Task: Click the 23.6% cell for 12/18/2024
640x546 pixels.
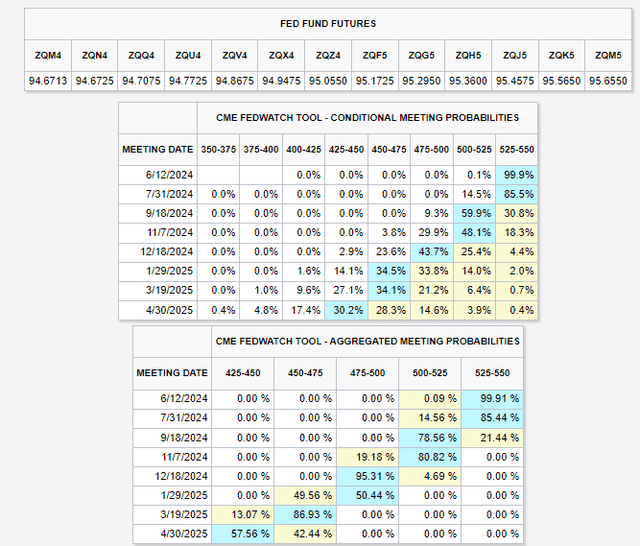Action: [x=389, y=252]
